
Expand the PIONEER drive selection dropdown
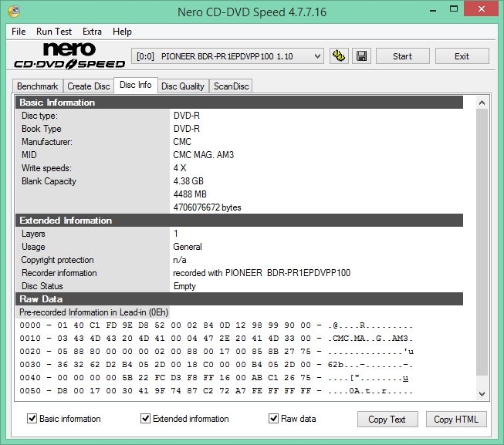coord(317,56)
